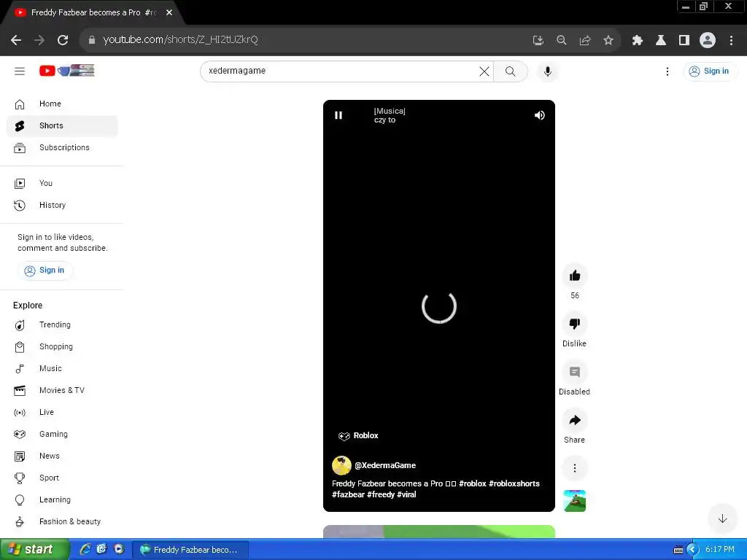Open the Gaming category
This screenshot has width=747, height=560.
(62, 435)
